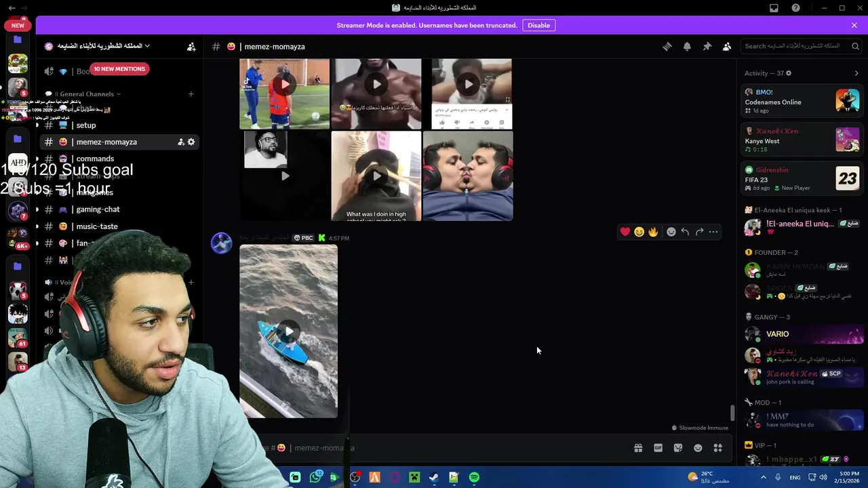Click create invite icon on memez-momayza
868x488 pixels.
coord(180,142)
